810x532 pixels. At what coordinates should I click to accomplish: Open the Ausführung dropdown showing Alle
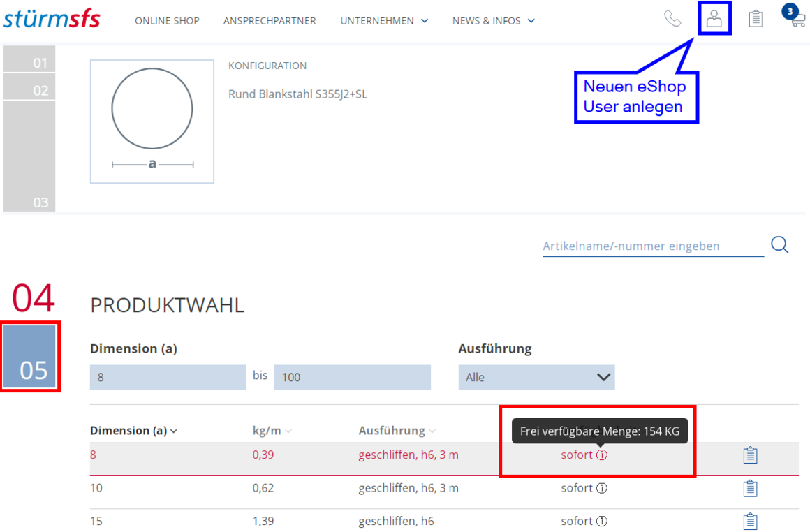536,377
